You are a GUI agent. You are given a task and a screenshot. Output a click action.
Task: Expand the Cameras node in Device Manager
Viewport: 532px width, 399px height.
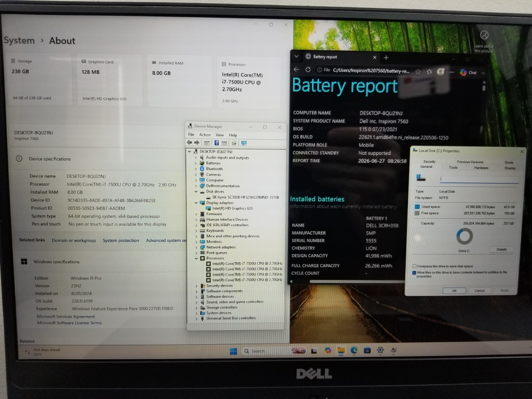(x=196, y=175)
